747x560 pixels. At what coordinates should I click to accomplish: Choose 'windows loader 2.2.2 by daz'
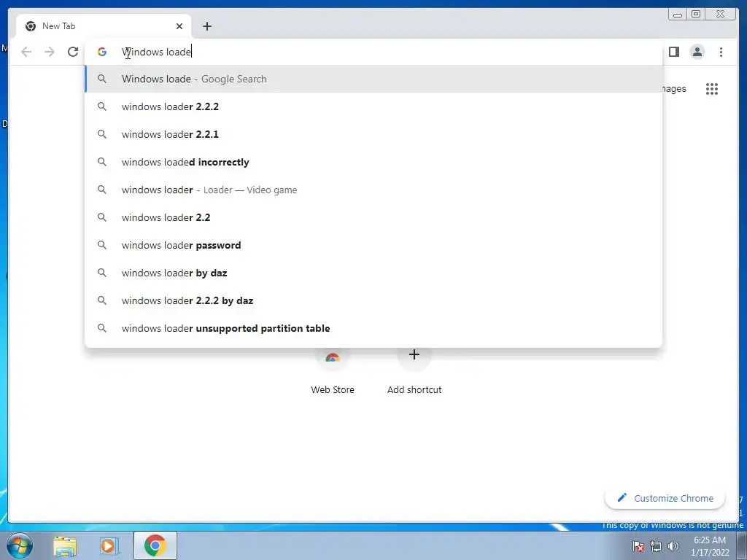[373, 300]
